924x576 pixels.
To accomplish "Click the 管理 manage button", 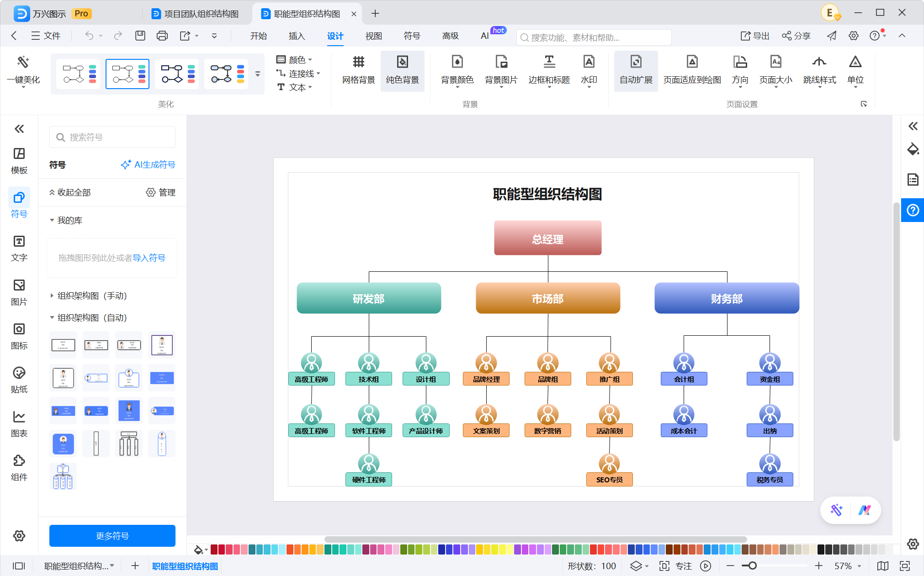I will click(161, 193).
